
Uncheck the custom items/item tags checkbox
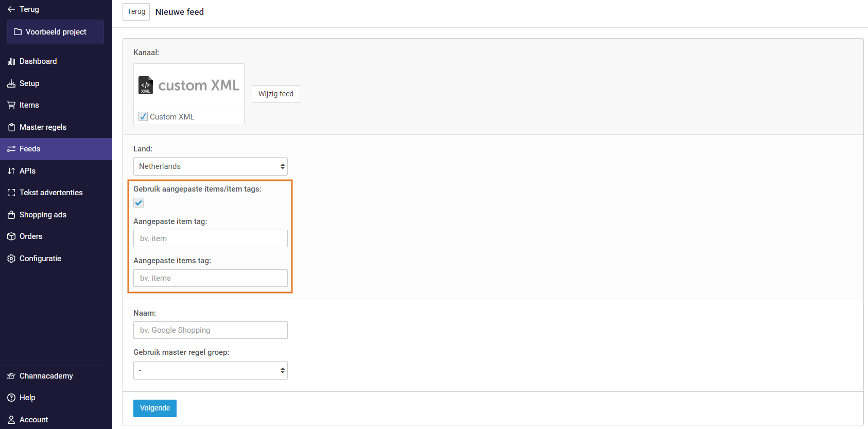[x=138, y=203]
